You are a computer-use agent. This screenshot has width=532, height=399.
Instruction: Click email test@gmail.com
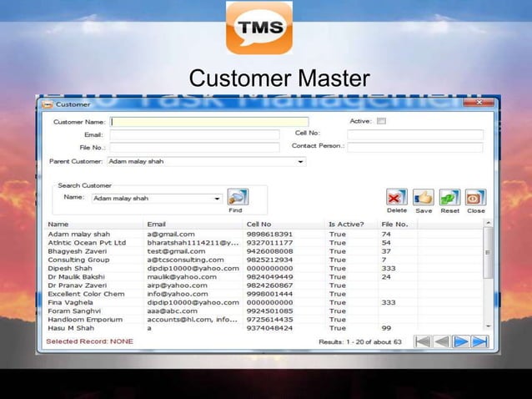pos(176,251)
